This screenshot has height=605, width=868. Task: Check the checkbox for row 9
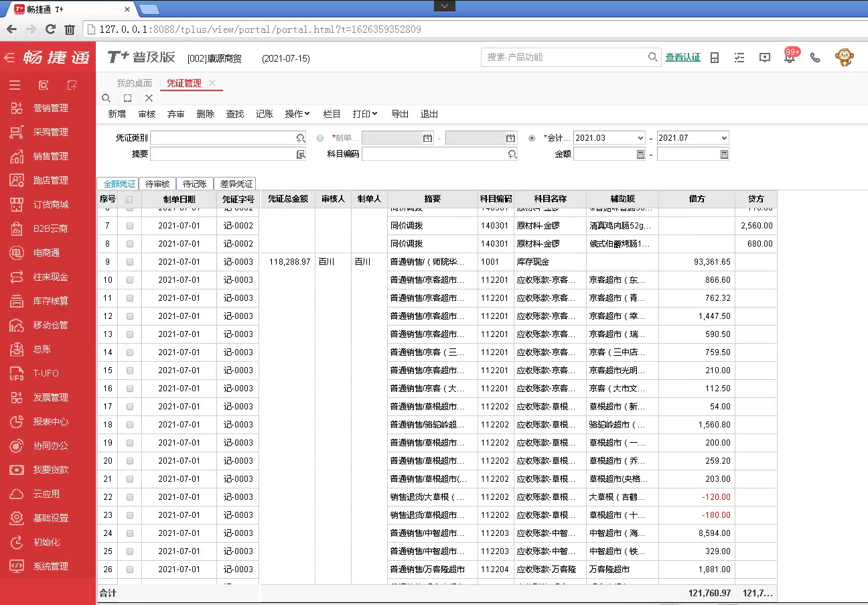pyautogui.click(x=129, y=262)
